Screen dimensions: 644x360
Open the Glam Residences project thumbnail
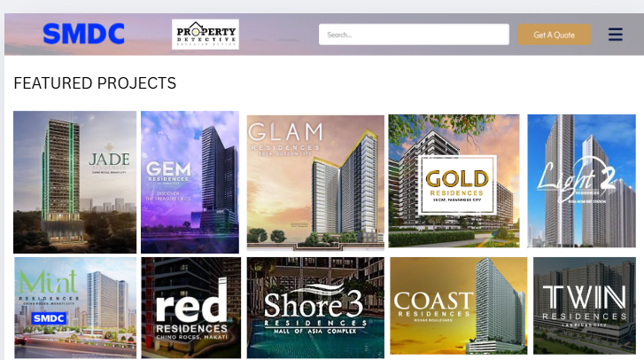[x=315, y=183]
